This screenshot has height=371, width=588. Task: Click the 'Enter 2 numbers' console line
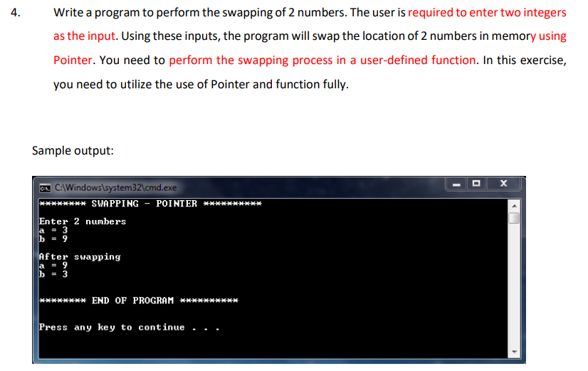point(83,221)
